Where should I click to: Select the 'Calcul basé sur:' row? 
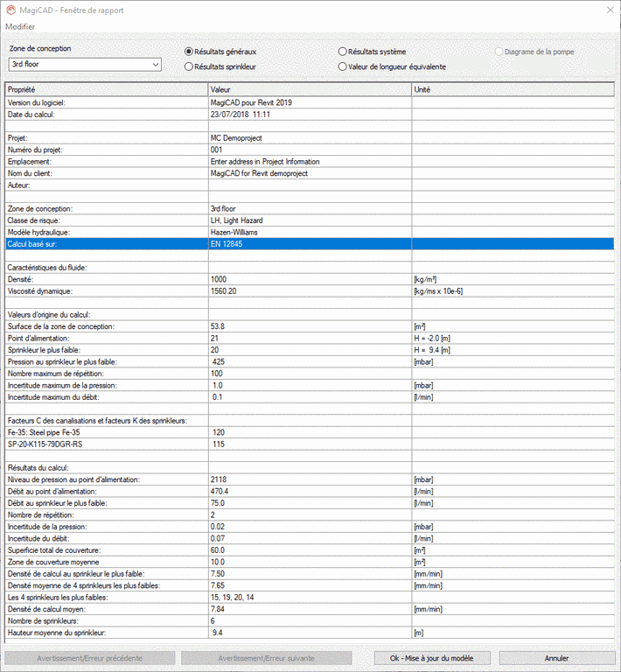point(310,244)
